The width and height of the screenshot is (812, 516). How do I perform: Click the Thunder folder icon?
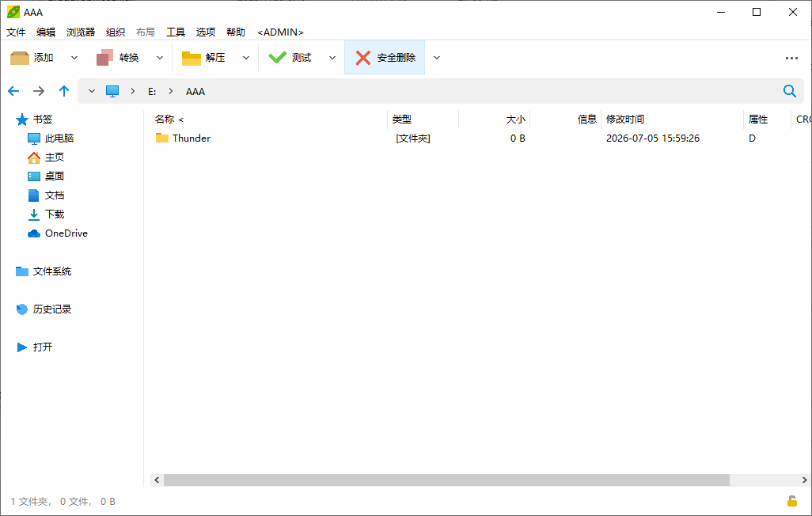pyautogui.click(x=162, y=138)
